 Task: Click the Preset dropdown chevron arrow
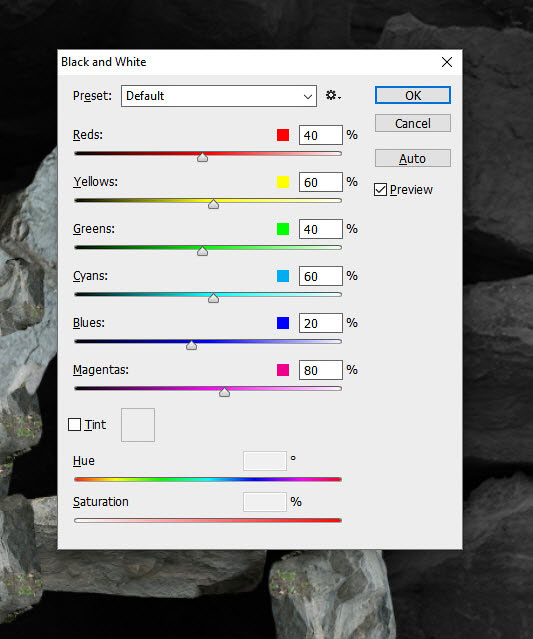point(308,97)
